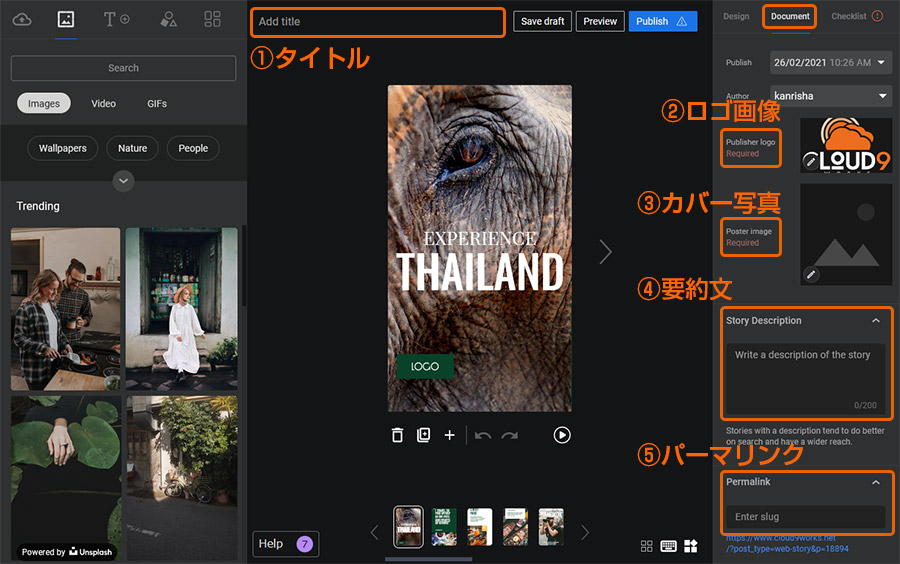This screenshot has height=564, width=900.
Task: Collapse the Story Description section
Action: coord(876,321)
